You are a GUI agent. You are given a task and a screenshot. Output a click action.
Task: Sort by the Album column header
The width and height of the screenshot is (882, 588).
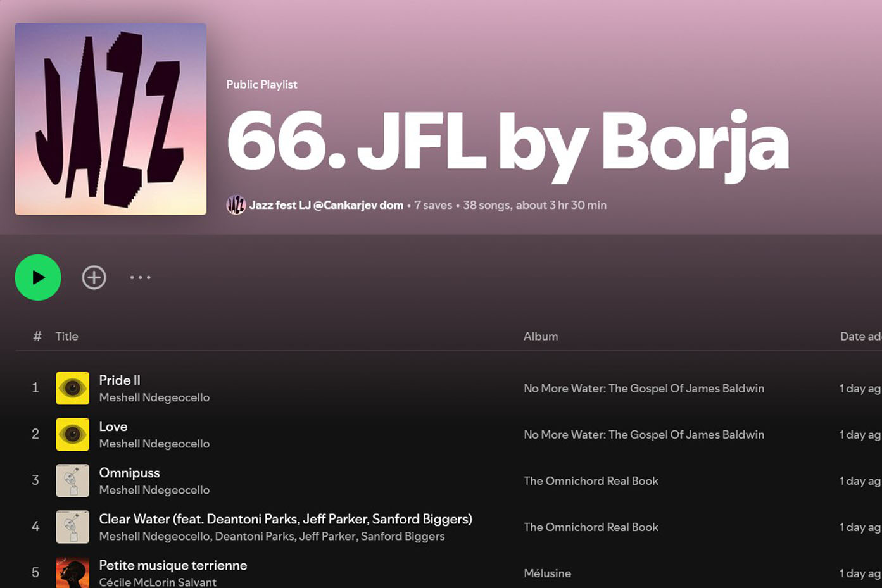(540, 336)
